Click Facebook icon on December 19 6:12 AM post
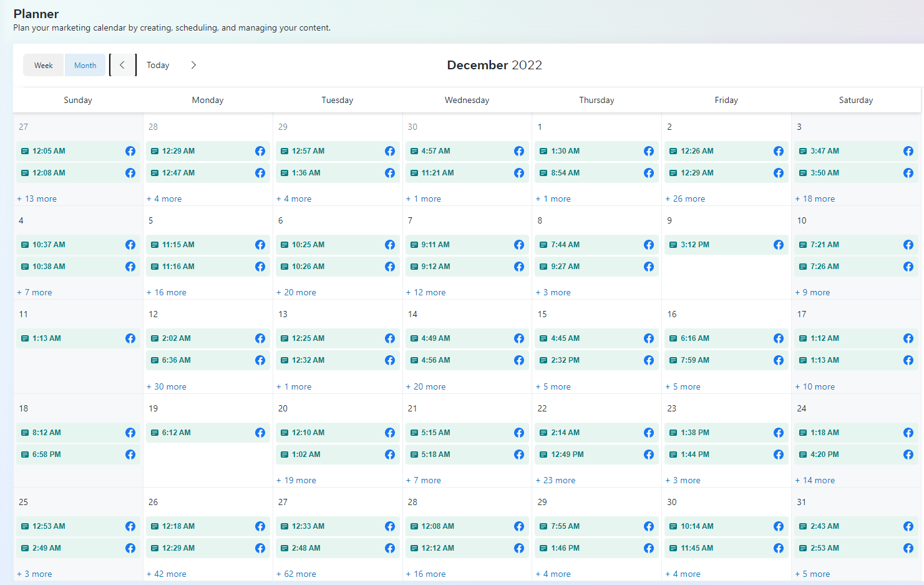Image resolution: width=924 pixels, height=585 pixels. [x=260, y=433]
